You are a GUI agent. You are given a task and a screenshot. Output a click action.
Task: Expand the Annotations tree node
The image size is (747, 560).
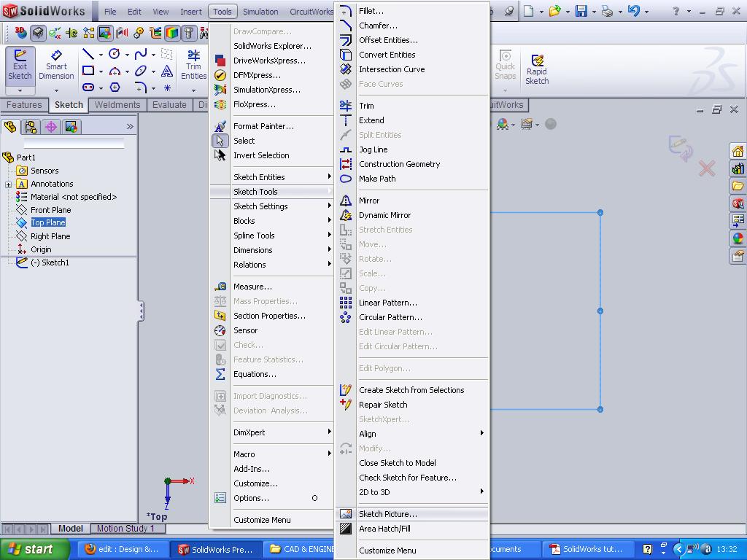pyautogui.click(x=8, y=184)
